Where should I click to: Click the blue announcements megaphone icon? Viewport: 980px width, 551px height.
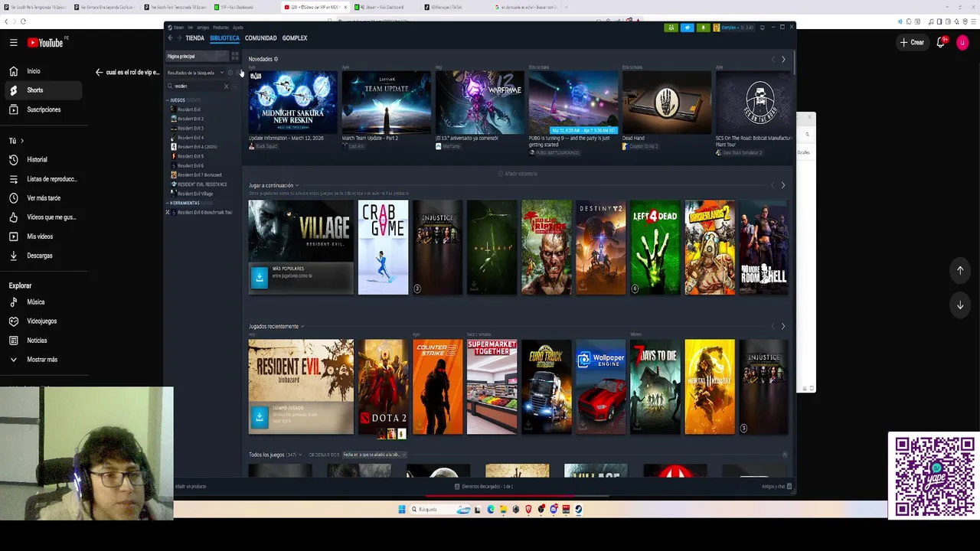tap(687, 28)
